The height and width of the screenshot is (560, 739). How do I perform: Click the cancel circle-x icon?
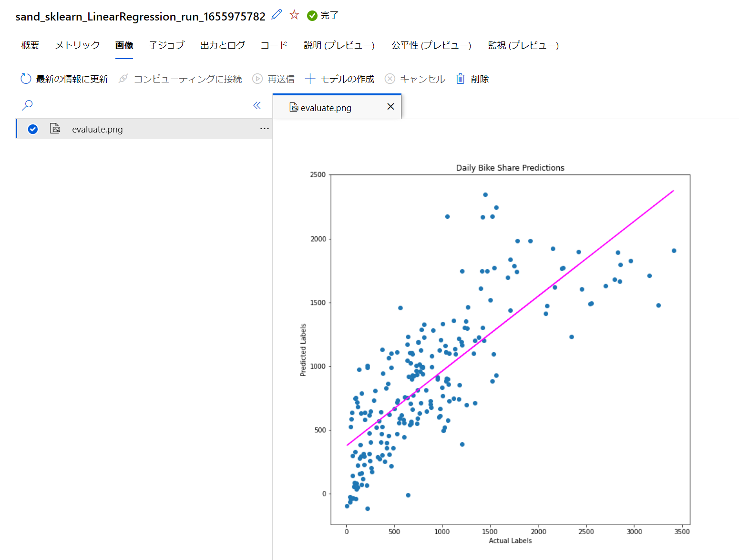coord(390,79)
